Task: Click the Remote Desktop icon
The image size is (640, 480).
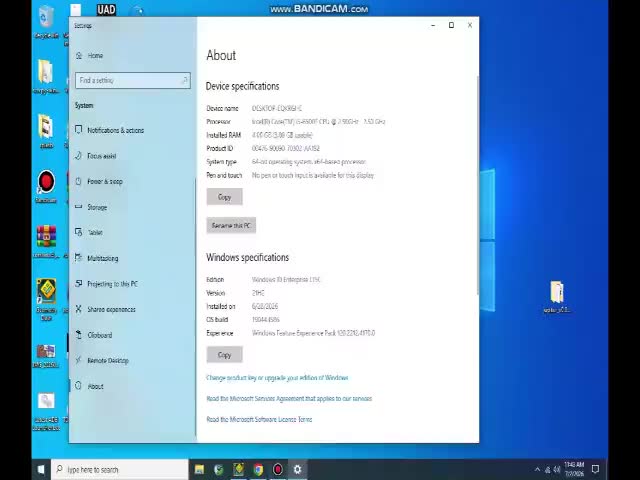Action: point(79,360)
